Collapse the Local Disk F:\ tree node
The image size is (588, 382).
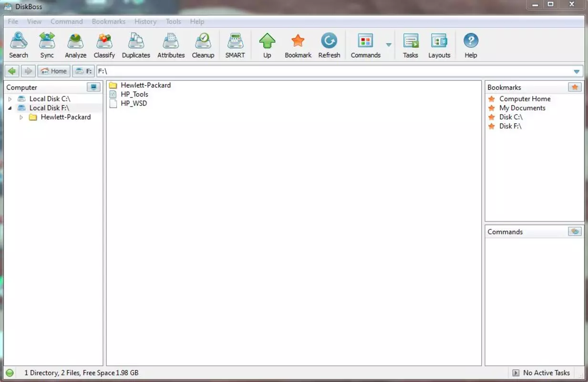click(x=10, y=108)
